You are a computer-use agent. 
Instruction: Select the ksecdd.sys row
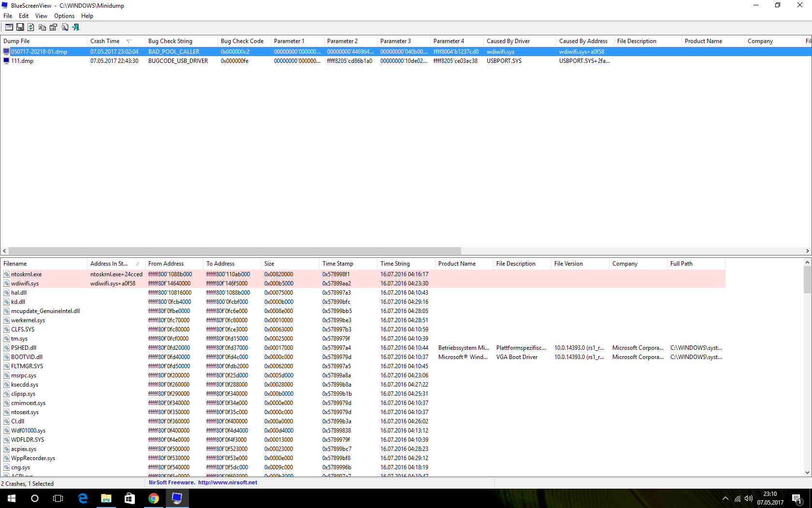pyautogui.click(x=362, y=385)
